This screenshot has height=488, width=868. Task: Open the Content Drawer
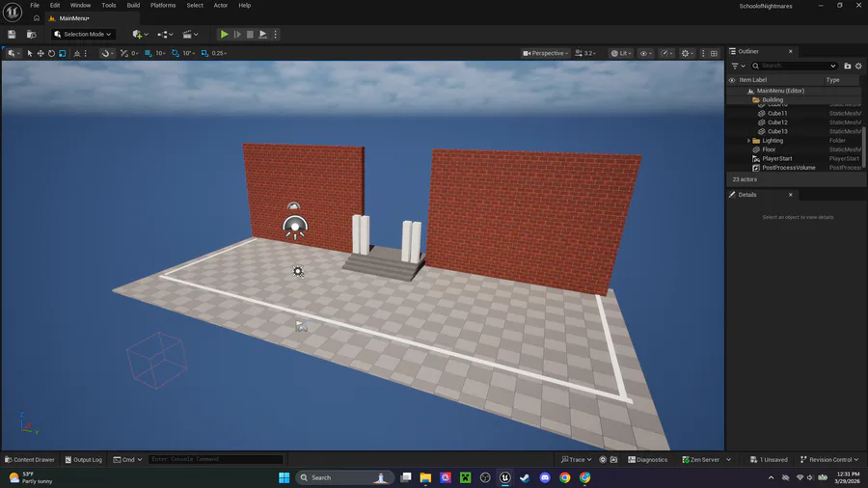click(29, 459)
